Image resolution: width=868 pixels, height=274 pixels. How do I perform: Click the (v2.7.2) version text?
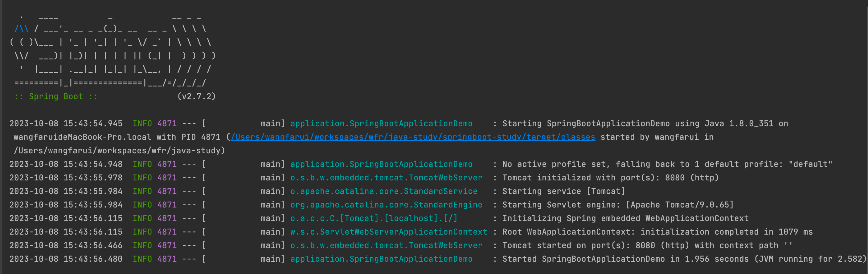point(196,97)
